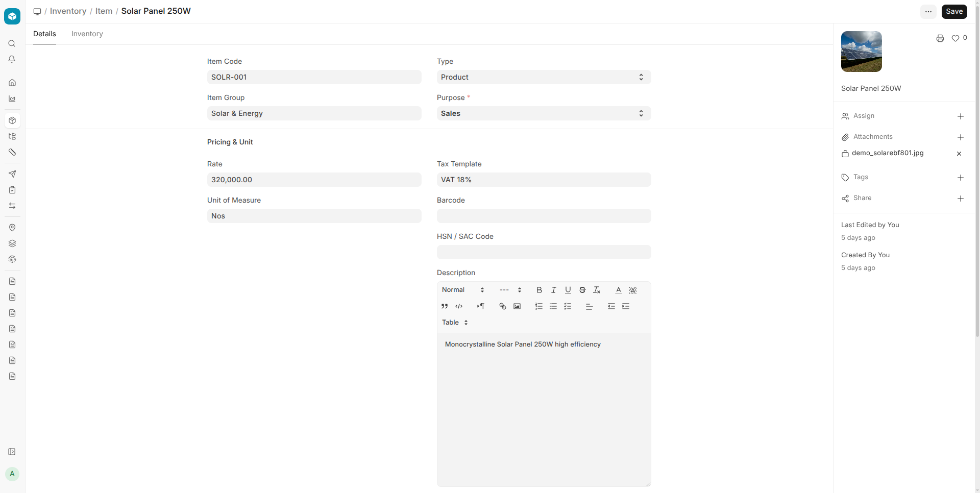Like this item with the heart icon

pos(955,38)
